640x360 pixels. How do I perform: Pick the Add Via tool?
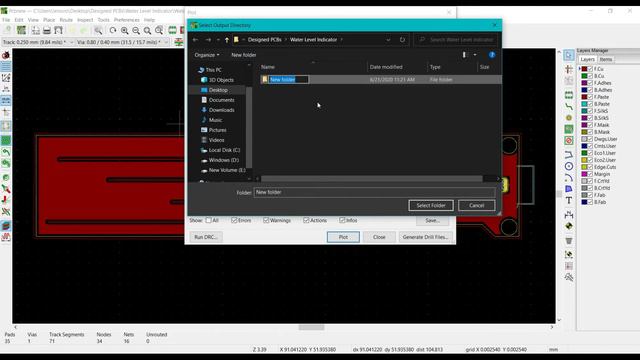[569, 118]
